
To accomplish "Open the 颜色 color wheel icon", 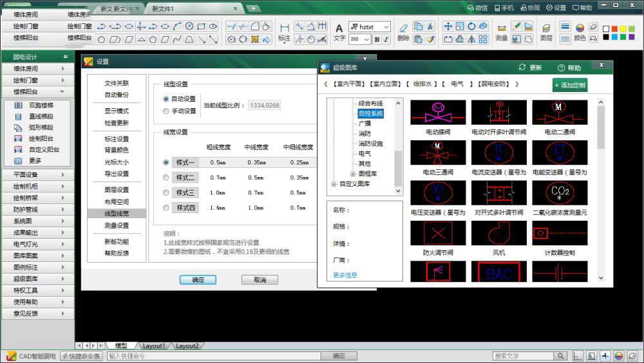I will (579, 28).
